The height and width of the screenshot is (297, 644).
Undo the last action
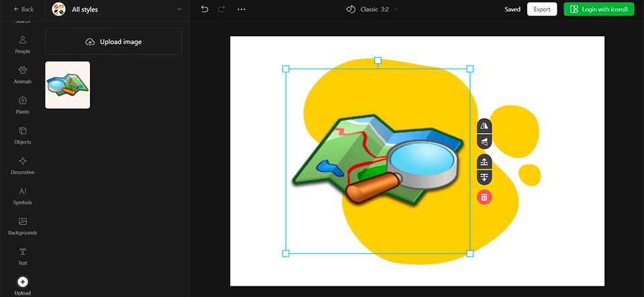205,9
